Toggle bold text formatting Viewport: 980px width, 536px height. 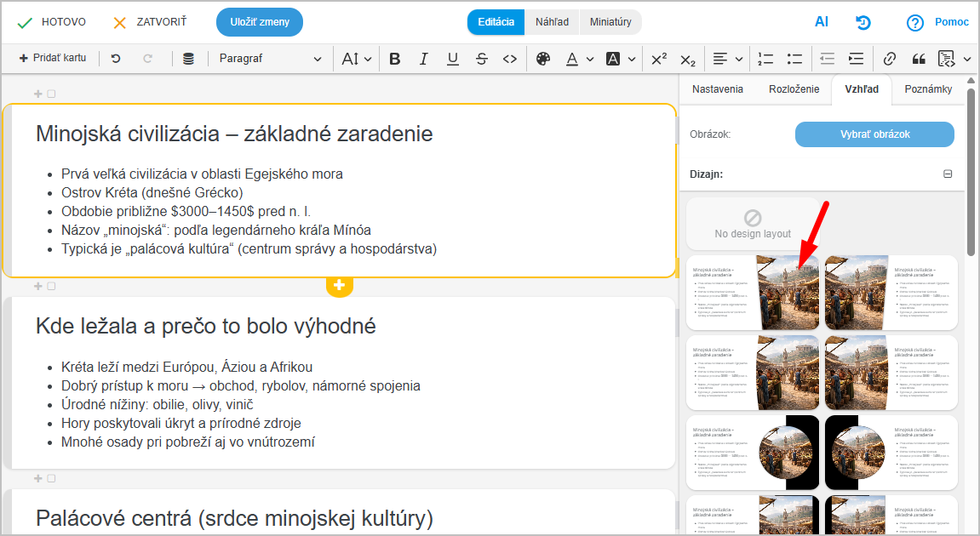tap(395, 59)
